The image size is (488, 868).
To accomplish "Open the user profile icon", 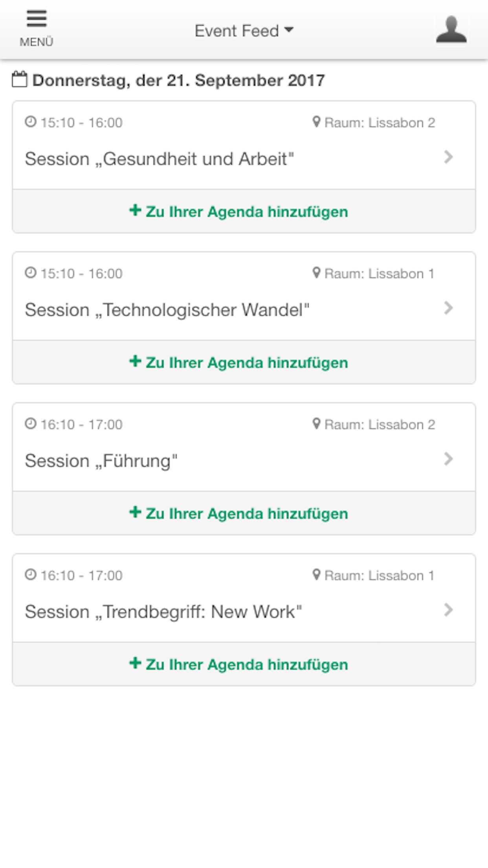I will [451, 29].
